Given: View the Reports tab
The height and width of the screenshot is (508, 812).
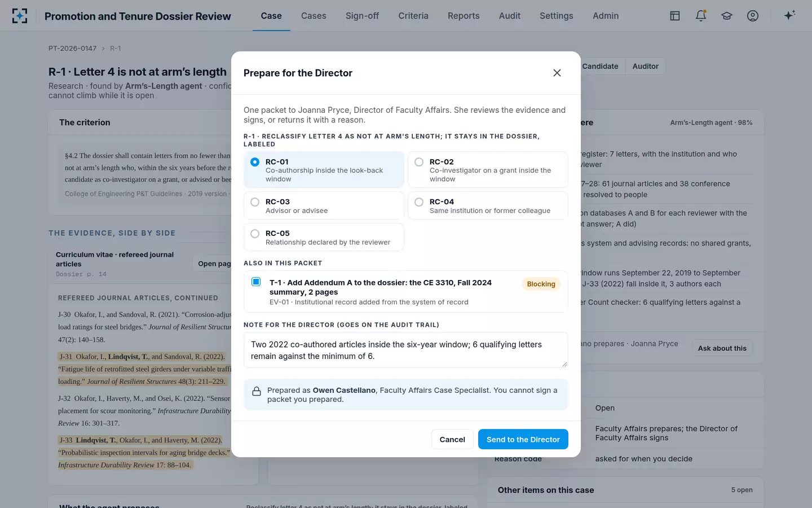Looking at the screenshot, I should (464, 16).
